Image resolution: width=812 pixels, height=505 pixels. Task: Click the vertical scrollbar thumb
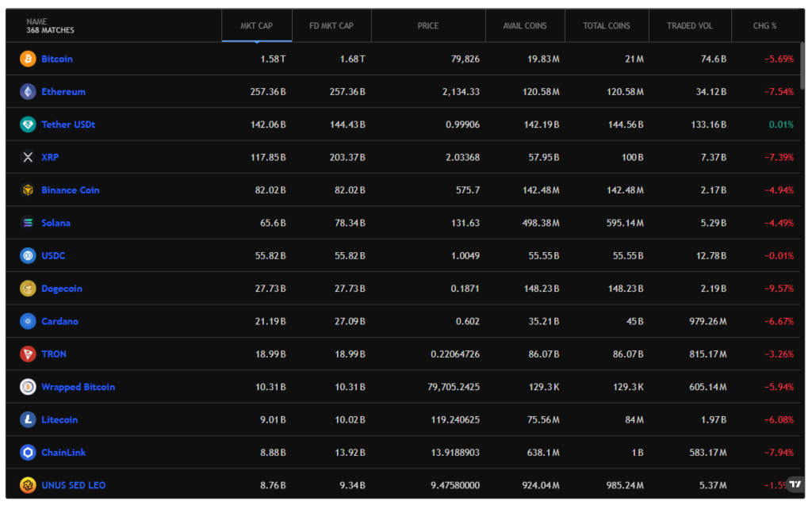pyautogui.click(x=803, y=66)
